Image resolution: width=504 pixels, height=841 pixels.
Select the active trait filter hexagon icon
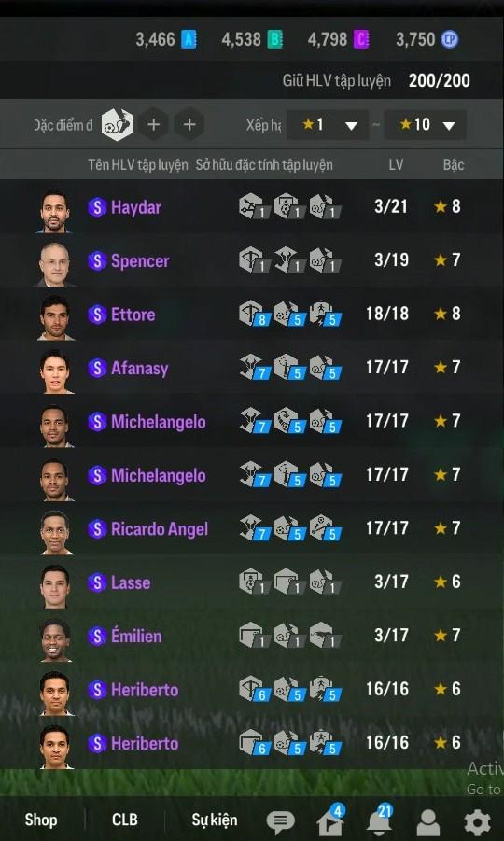point(118,125)
